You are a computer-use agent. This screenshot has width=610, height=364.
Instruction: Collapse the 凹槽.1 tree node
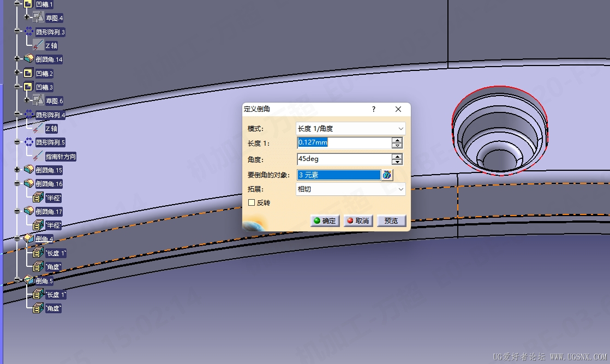[x=17, y=3]
